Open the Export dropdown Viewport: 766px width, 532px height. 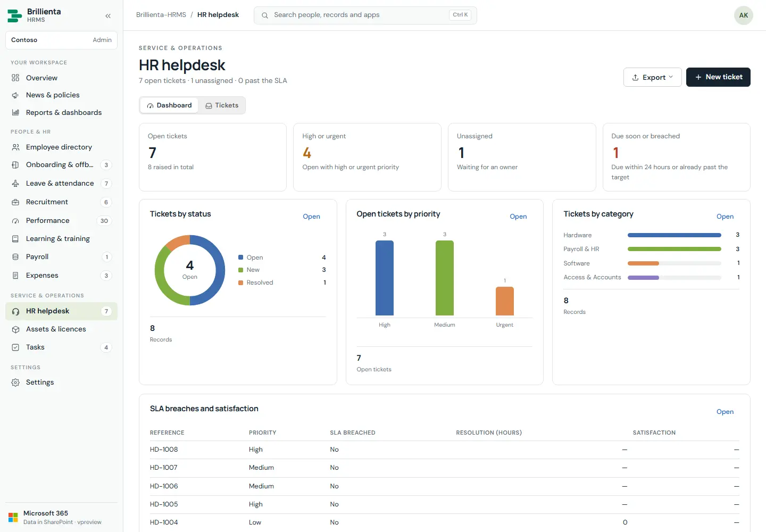tap(653, 77)
